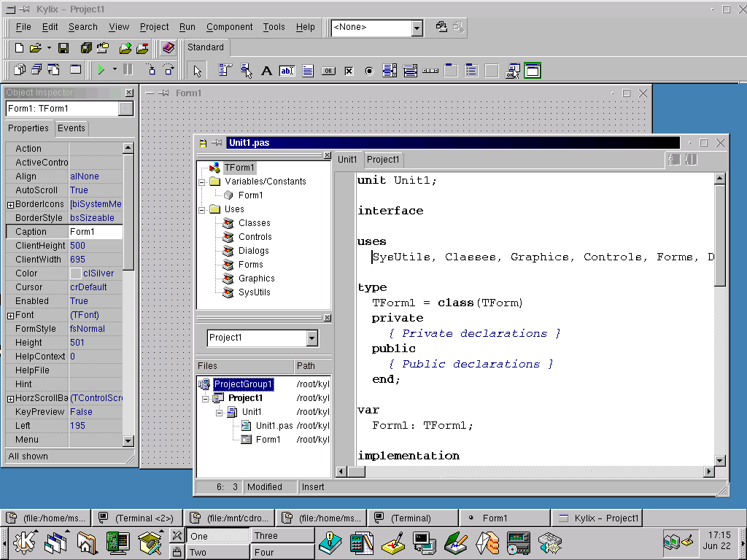Open the File menu
The height and width of the screenshot is (560, 747).
pyautogui.click(x=23, y=27)
